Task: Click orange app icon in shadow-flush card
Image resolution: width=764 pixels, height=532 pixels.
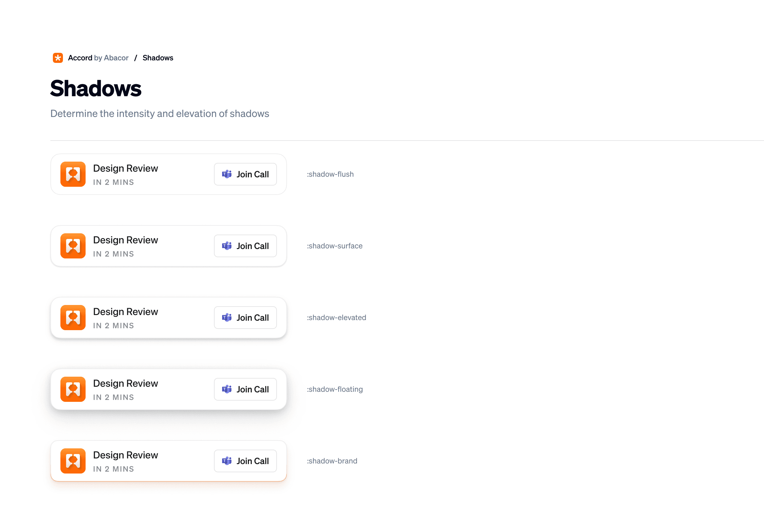Action: (x=73, y=174)
